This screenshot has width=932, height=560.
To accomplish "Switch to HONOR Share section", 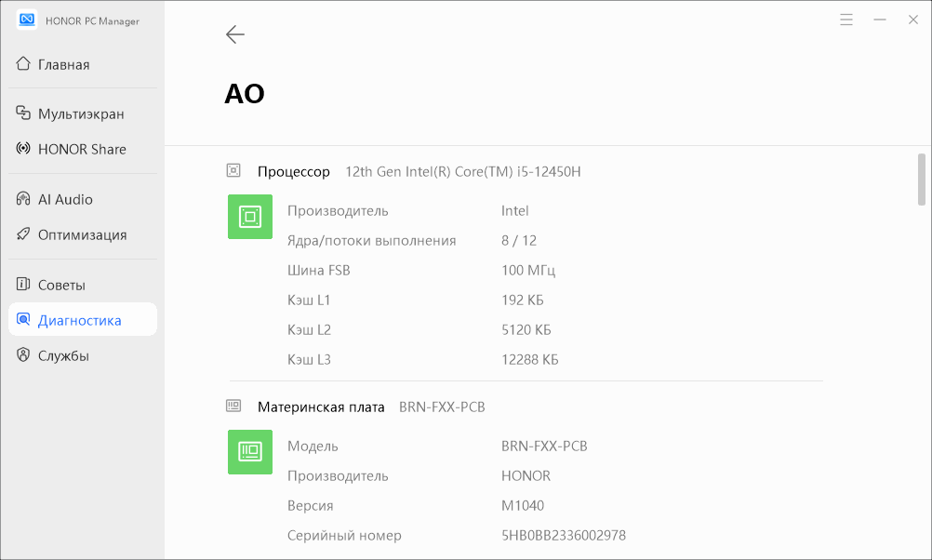I will (82, 149).
